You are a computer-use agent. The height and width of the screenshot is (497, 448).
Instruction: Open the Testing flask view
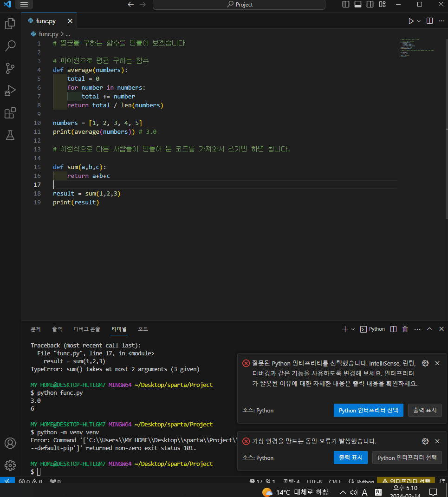click(10, 135)
